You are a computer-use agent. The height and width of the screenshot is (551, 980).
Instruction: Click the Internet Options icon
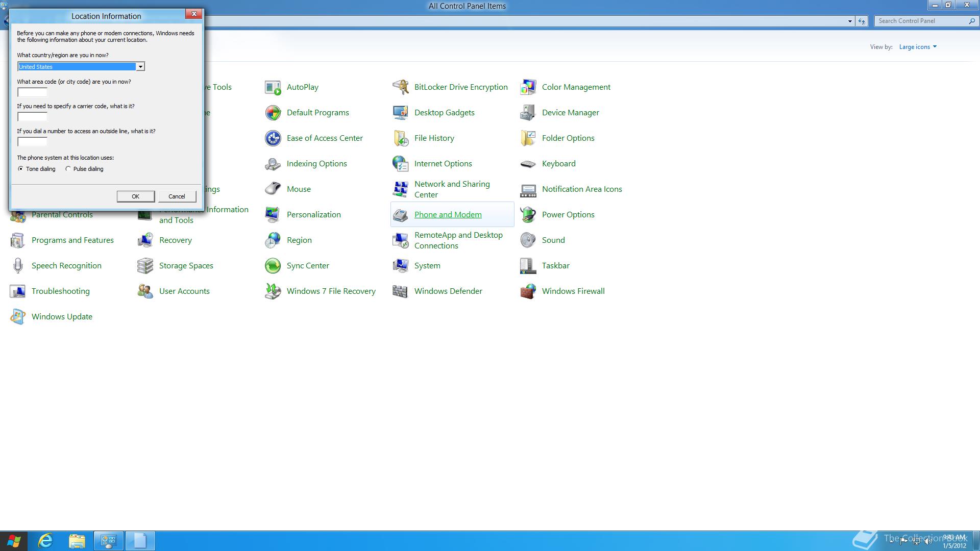tap(401, 164)
